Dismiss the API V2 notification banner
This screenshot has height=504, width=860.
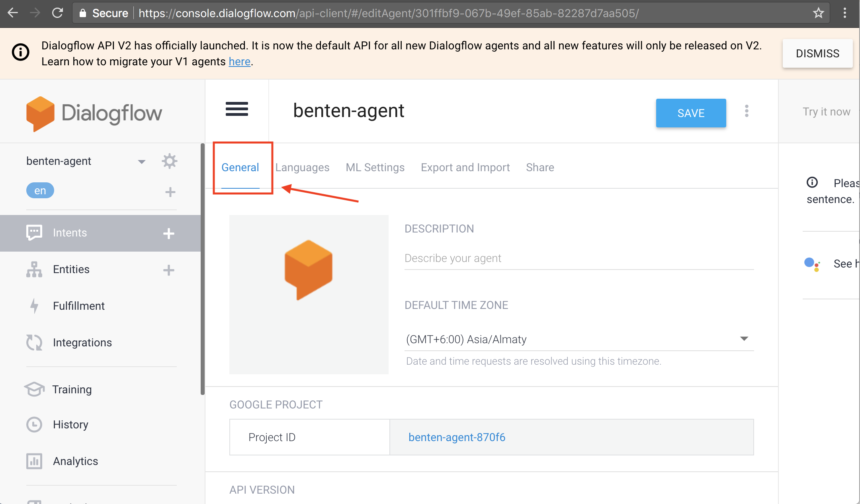pyautogui.click(x=817, y=53)
